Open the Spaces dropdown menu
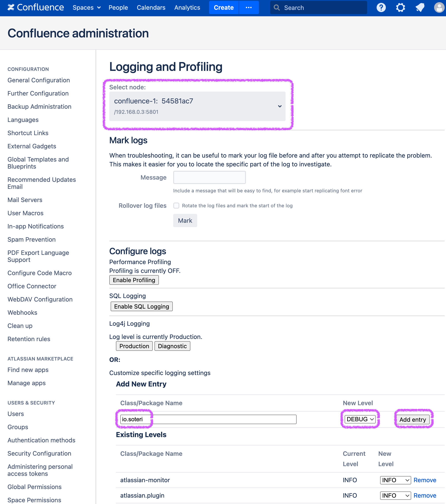This screenshot has width=446, height=504. click(86, 7)
